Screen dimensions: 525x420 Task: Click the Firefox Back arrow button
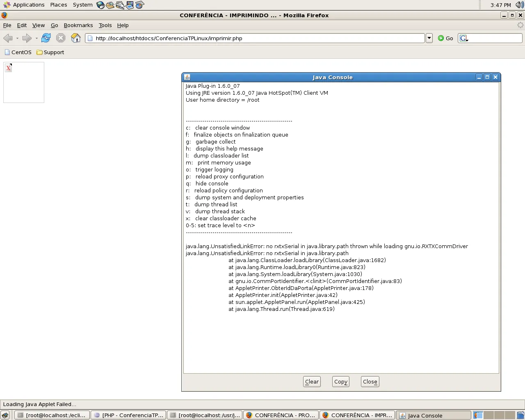pyautogui.click(x=8, y=38)
